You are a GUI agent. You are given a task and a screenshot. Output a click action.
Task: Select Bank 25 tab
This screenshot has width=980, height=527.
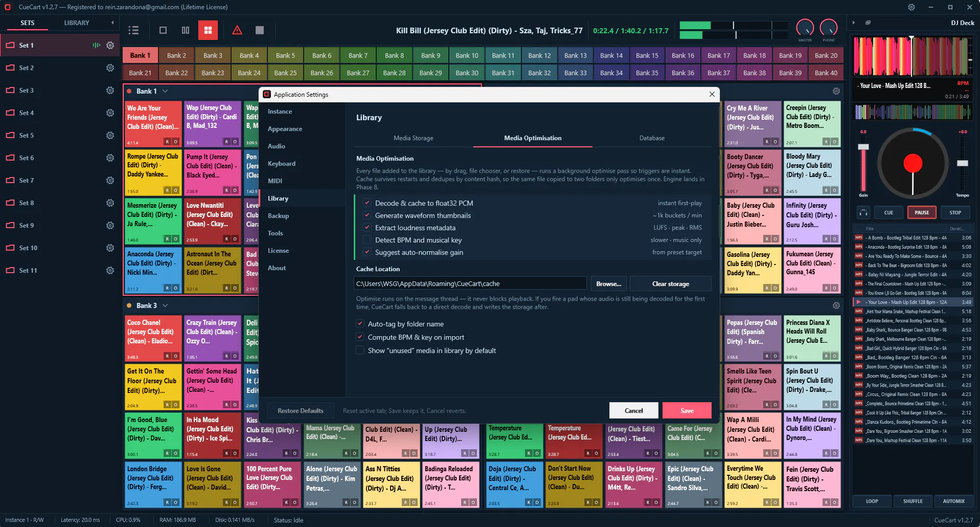pos(285,73)
